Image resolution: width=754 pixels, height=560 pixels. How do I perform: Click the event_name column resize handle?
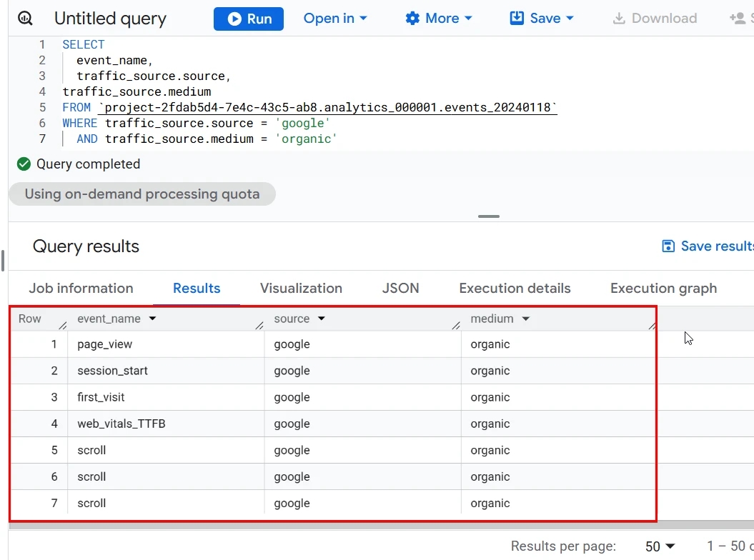point(259,326)
